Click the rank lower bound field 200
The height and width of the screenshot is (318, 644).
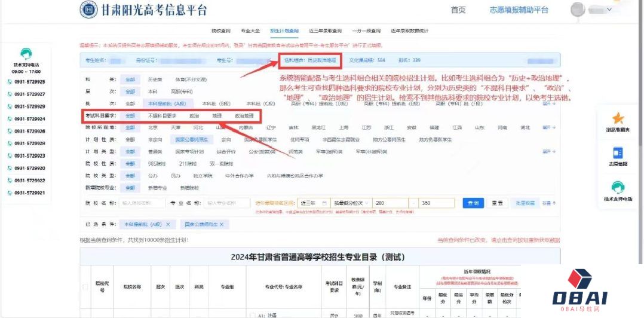coord(391,203)
